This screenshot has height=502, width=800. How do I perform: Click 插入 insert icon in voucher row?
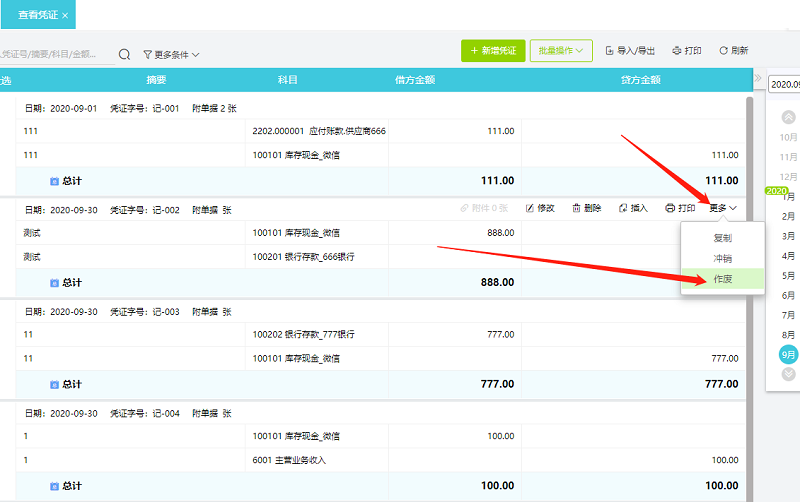(x=624, y=208)
